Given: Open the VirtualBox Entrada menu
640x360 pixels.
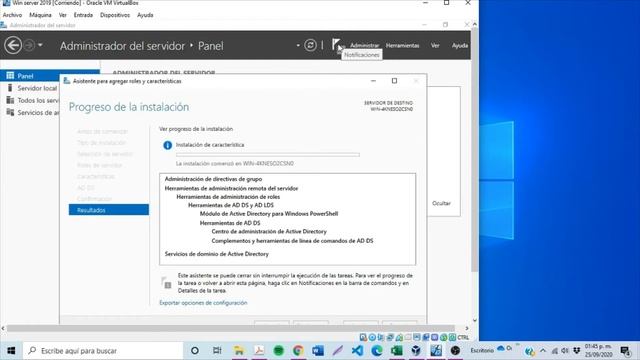Looking at the screenshot, I should click(83, 15).
